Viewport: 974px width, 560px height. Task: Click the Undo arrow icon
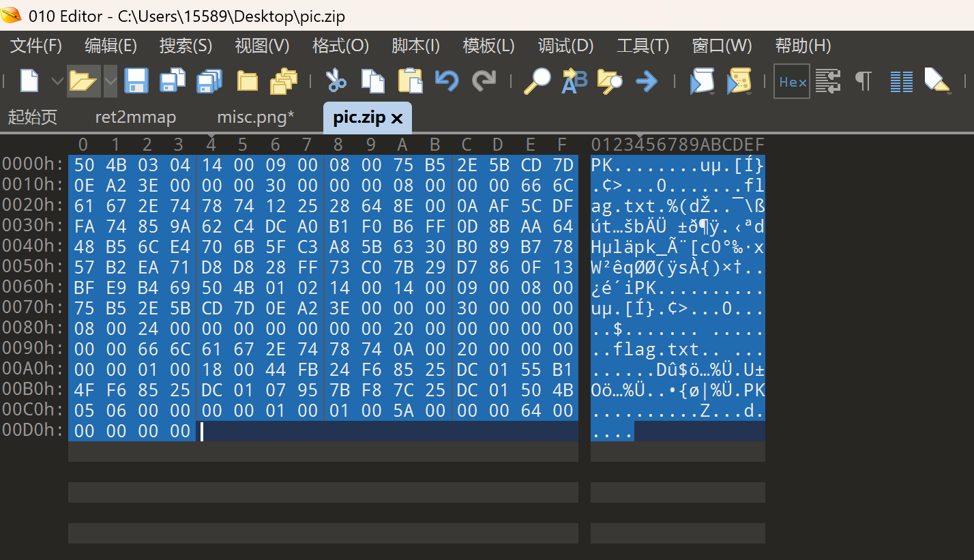[447, 81]
